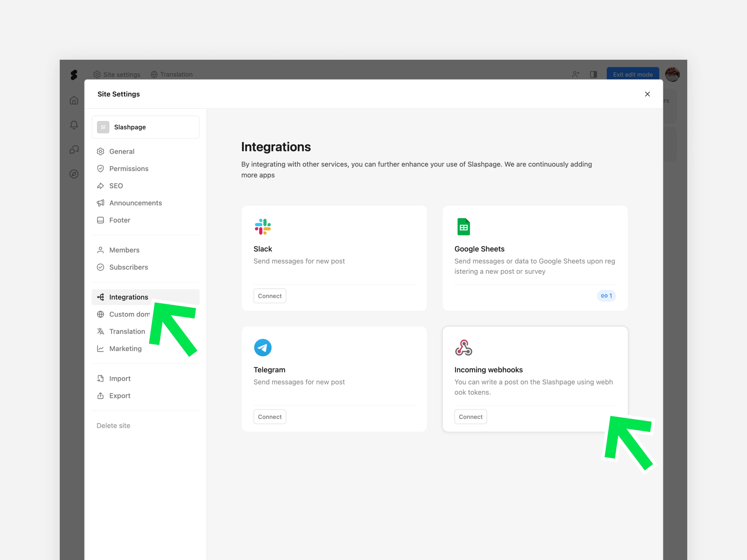Click the chat bubbles icon in left rail
This screenshot has height=560, width=747.
pyautogui.click(x=74, y=150)
